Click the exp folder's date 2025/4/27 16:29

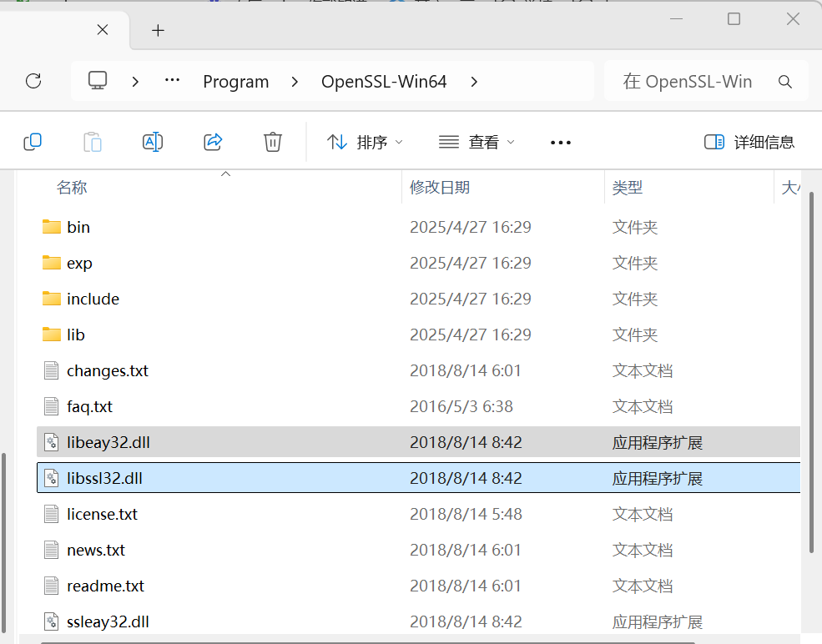click(x=470, y=263)
